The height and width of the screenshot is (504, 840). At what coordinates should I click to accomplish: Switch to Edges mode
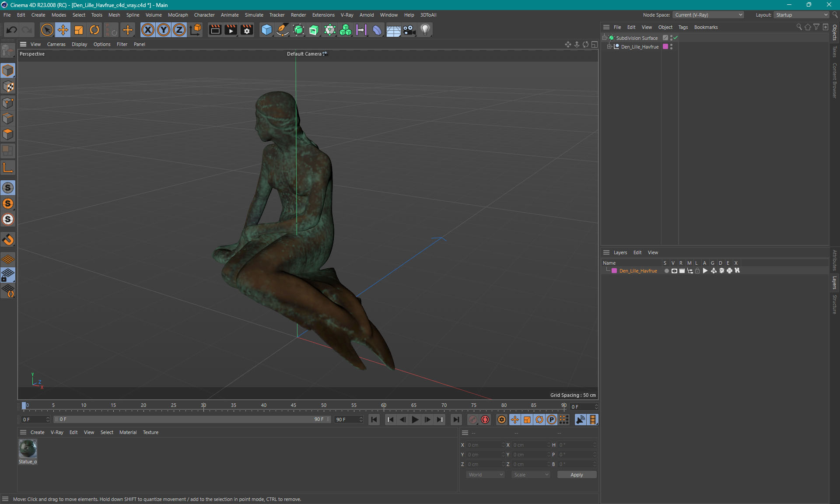(x=8, y=119)
